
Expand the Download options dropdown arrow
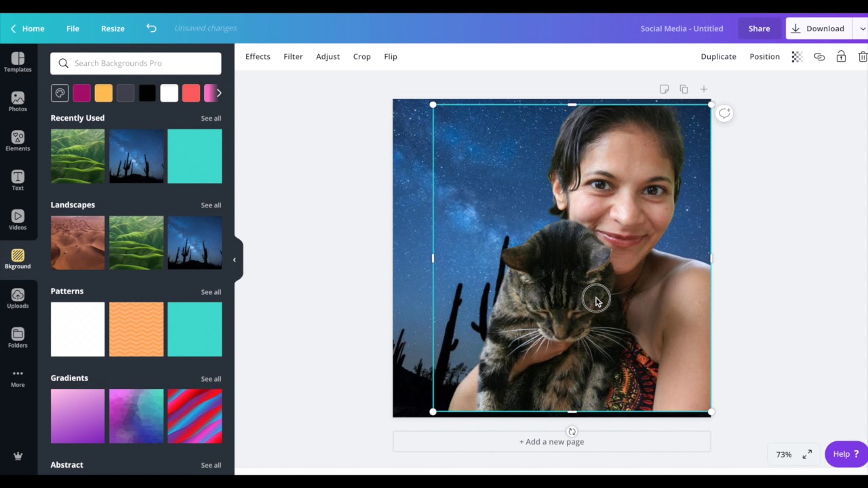coord(862,28)
